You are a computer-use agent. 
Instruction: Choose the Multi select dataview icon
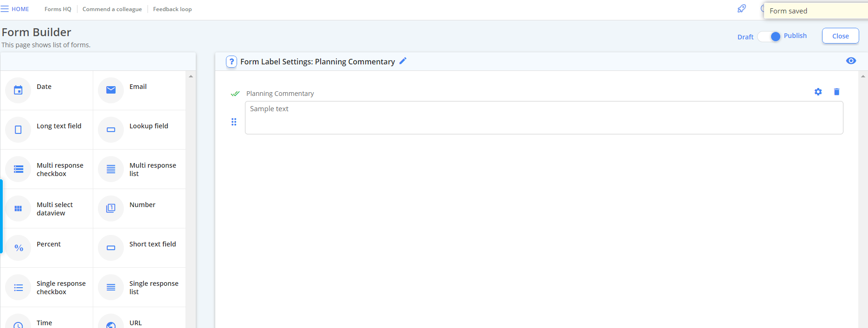click(18, 208)
